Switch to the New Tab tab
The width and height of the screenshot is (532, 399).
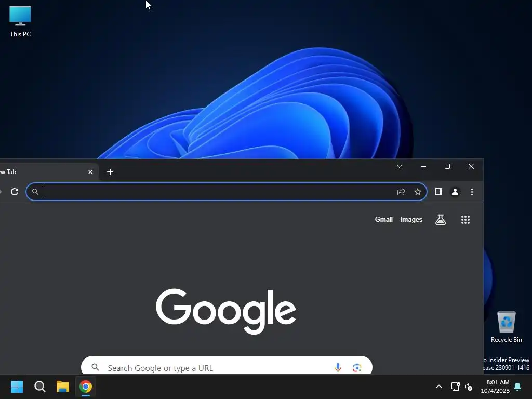(44, 172)
